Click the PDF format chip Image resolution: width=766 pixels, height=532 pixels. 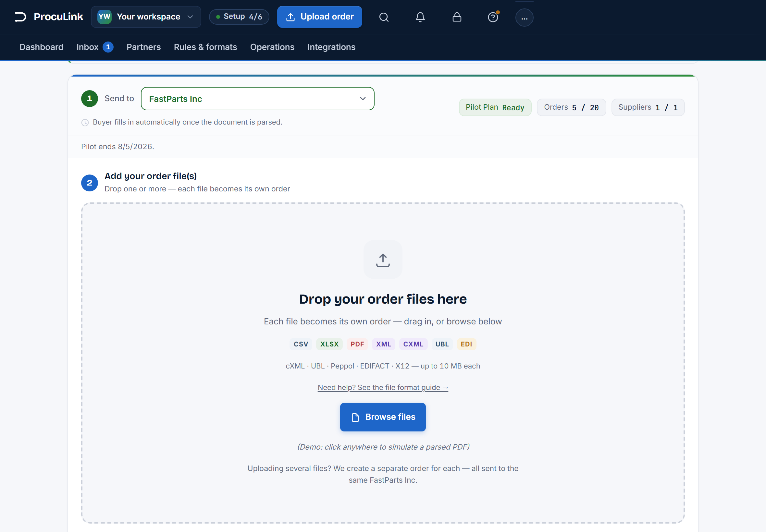click(357, 344)
